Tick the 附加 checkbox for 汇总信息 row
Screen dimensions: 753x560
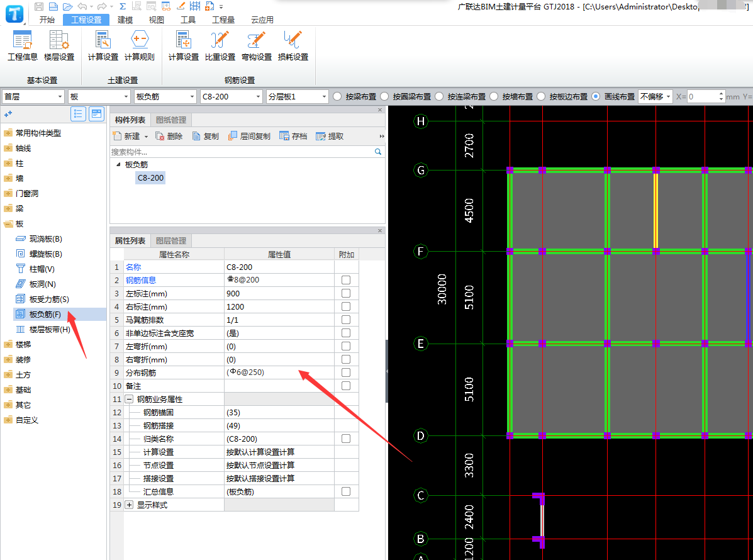pyautogui.click(x=346, y=492)
